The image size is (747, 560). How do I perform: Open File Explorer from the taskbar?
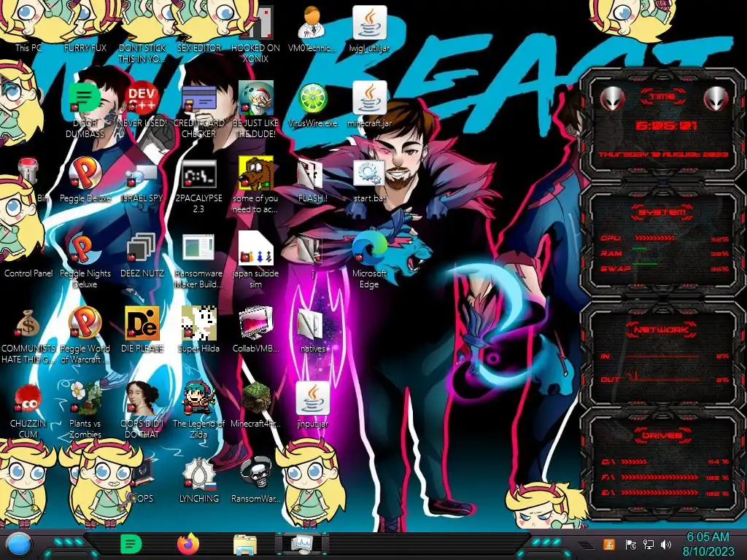pyautogui.click(x=245, y=544)
